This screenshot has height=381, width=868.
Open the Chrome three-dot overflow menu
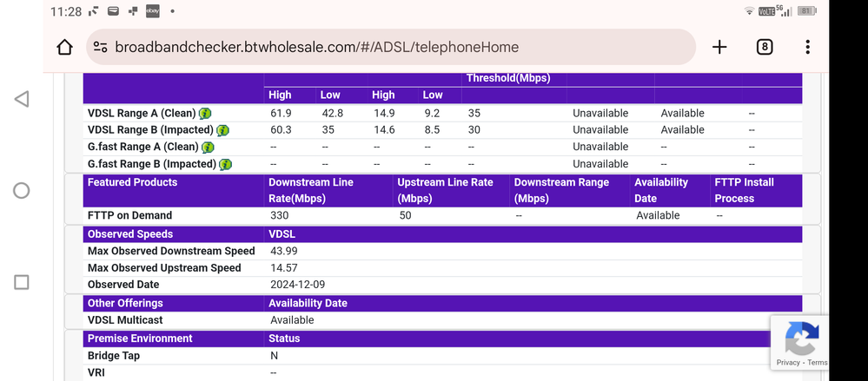(807, 47)
